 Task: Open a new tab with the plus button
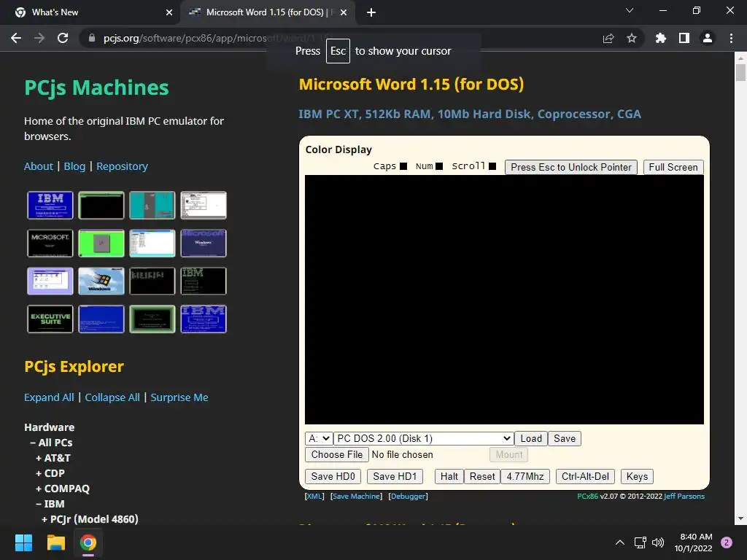click(371, 12)
